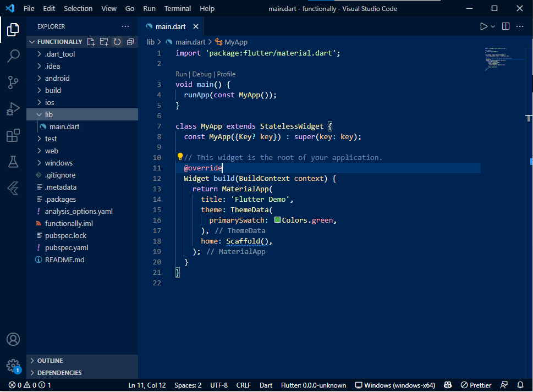533x392 pixels.
Task: Click the notifications bell in status bar
Action: [520, 385]
